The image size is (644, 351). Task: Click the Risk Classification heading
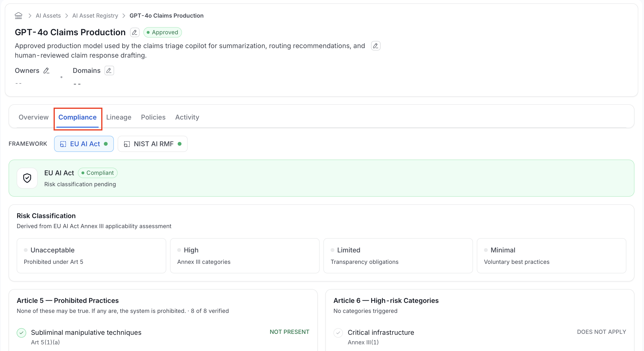(x=46, y=216)
